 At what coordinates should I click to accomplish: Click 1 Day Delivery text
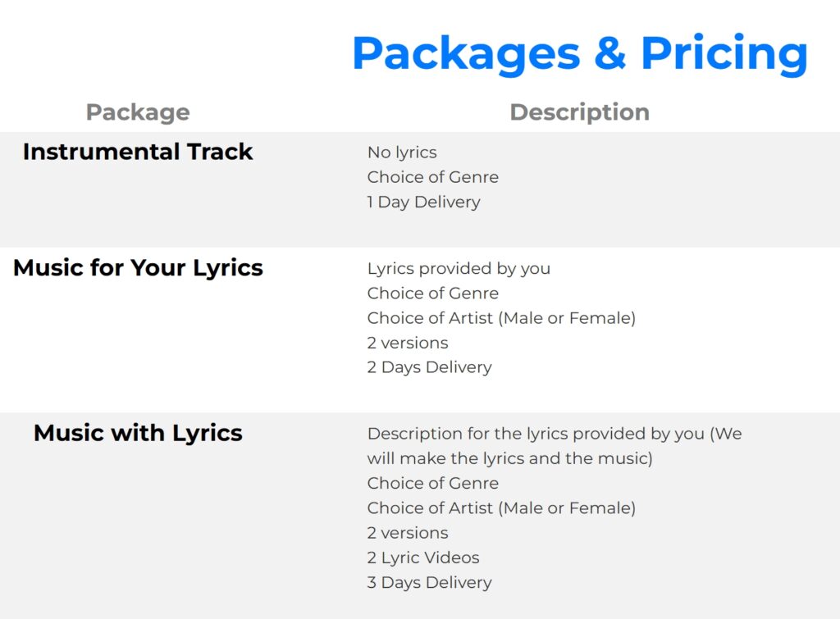pos(424,203)
